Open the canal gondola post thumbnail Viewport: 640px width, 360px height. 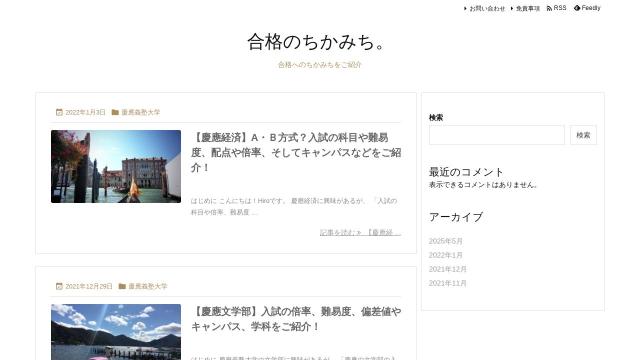coord(116,167)
